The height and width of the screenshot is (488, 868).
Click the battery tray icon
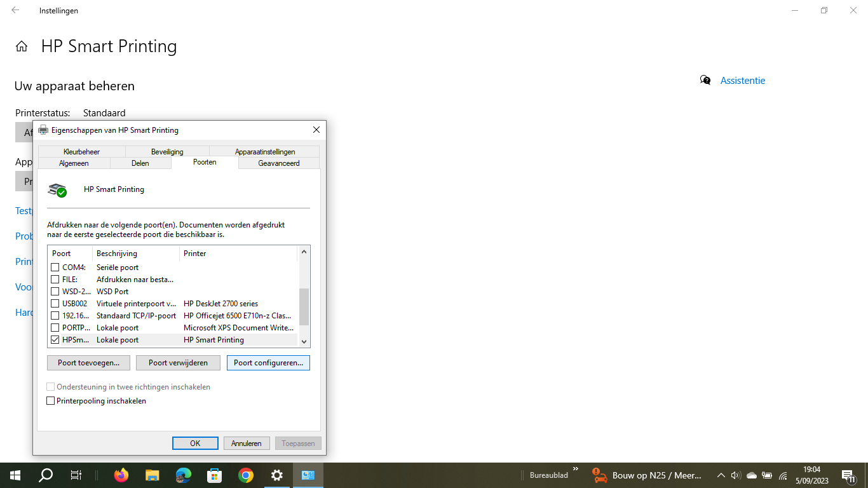point(767,475)
